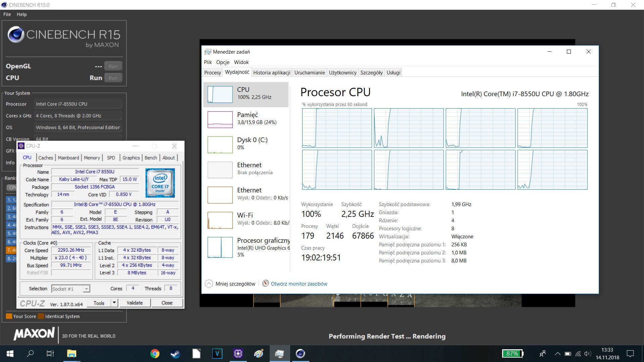
Task: Click the Close button in CPU-Z
Action: point(167,303)
